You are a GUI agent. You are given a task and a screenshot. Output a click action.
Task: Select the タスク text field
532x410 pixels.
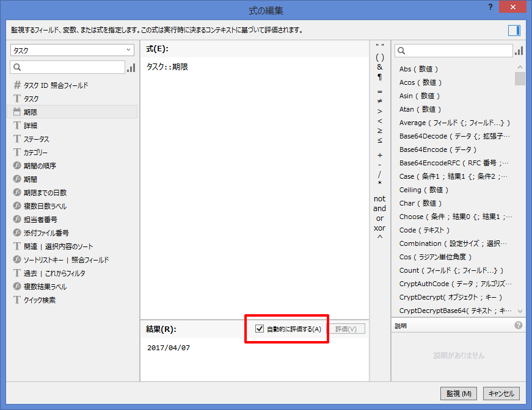click(x=72, y=99)
